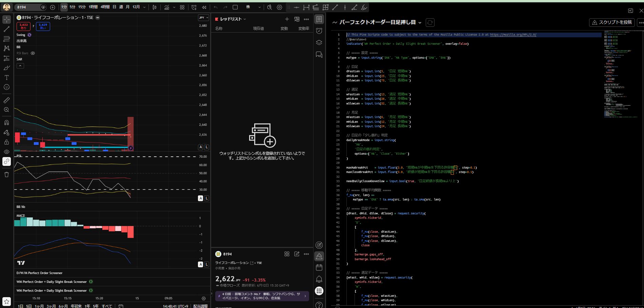Expand the パーフェクトオーダー日足押し目 script name dropdown
Viewport: 644px width, 308px height.
(420, 22)
